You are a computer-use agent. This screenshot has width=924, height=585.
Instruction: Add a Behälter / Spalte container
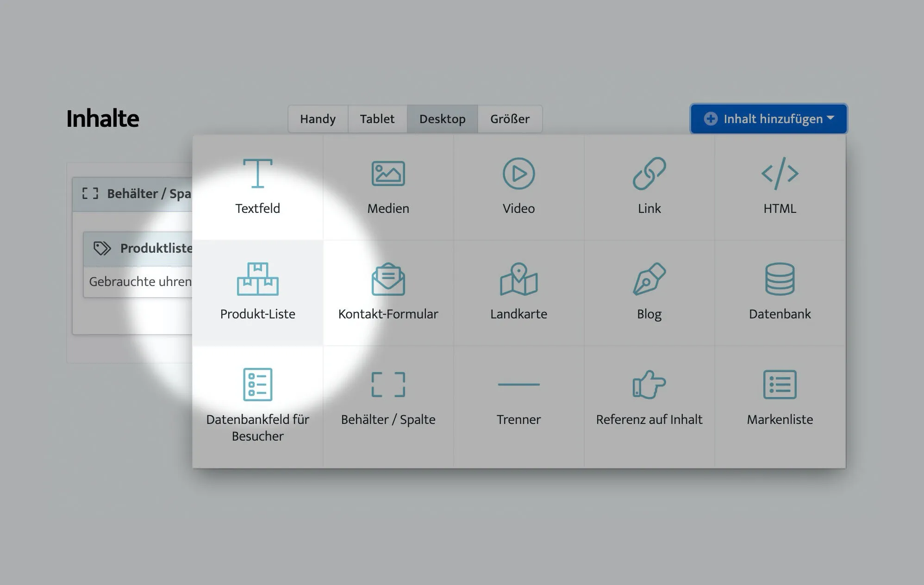tap(388, 385)
